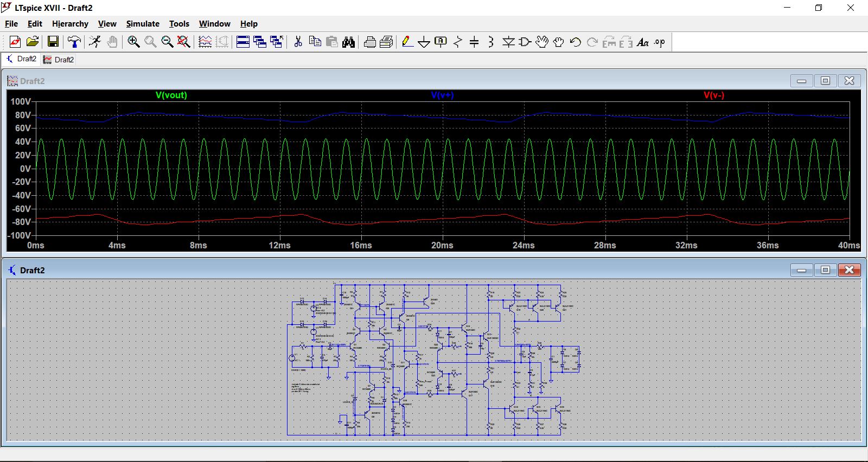Place a Capacitor component
The width and height of the screenshot is (868, 462).
(x=474, y=42)
